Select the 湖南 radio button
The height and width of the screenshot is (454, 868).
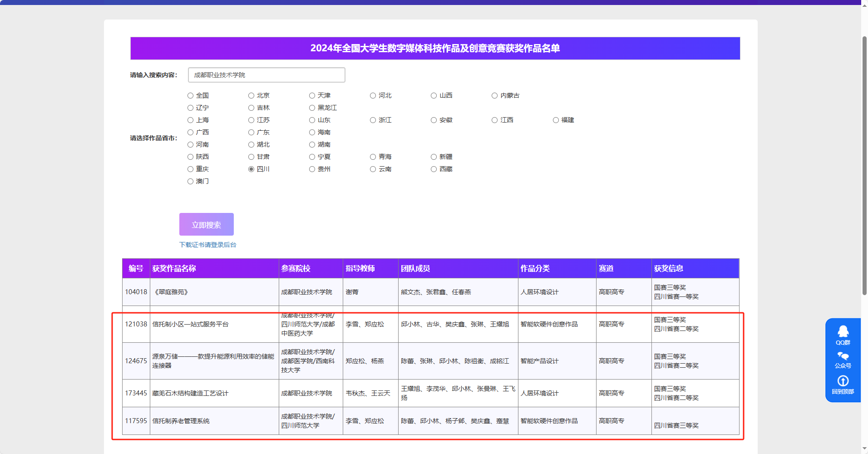point(312,144)
